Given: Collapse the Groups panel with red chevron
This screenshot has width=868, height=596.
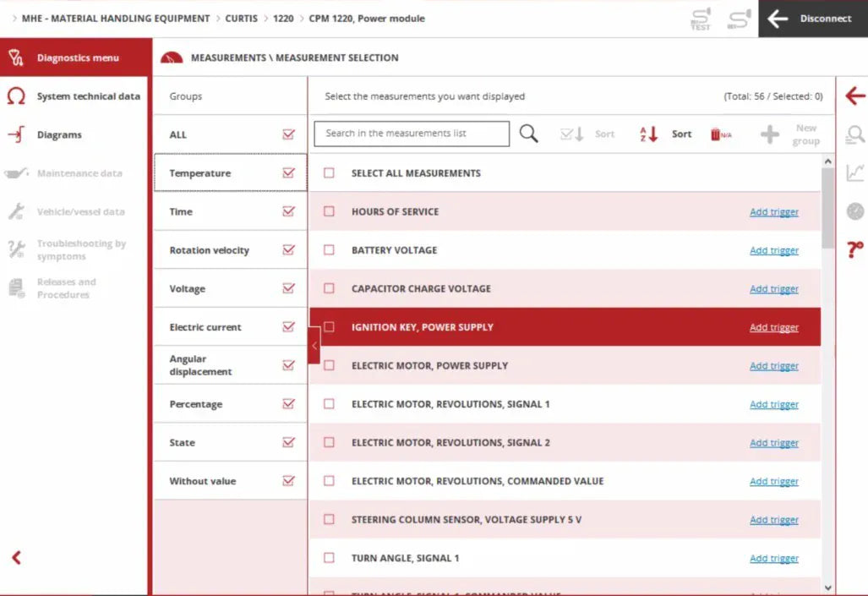Looking at the screenshot, I should 314,346.
